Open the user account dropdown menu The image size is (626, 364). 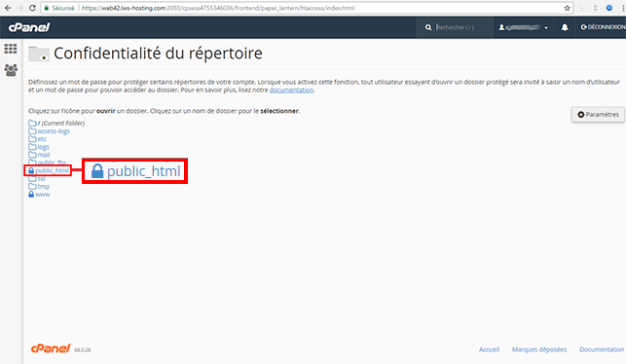(523, 27)
